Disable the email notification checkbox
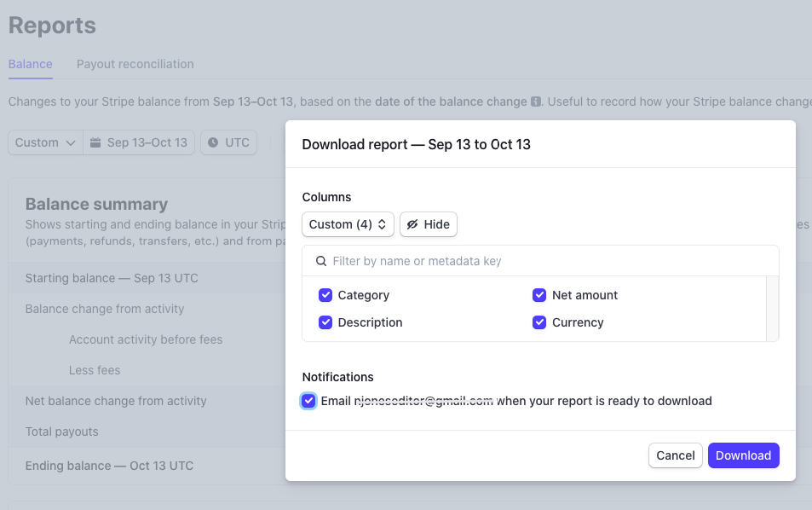Screen dimensions: 812x510 click(309, 401)
